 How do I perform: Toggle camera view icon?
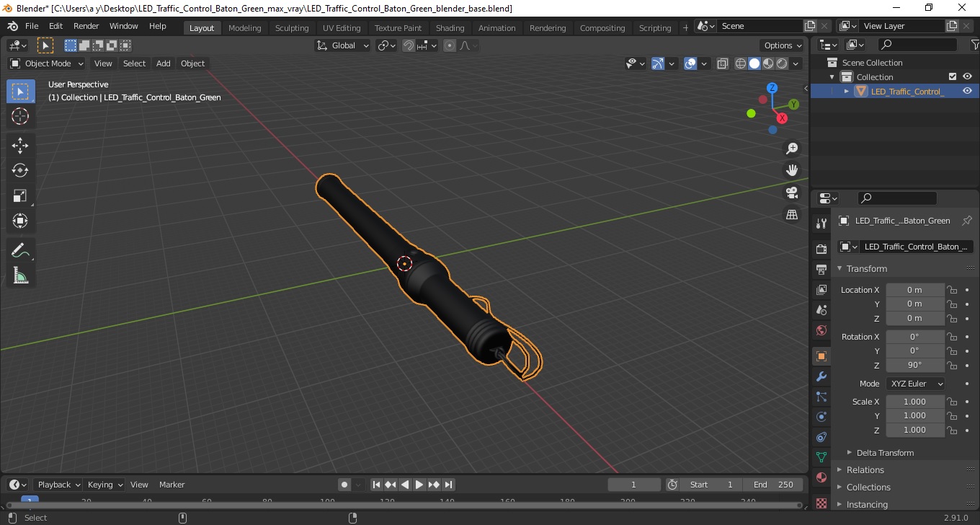(792, 193)
